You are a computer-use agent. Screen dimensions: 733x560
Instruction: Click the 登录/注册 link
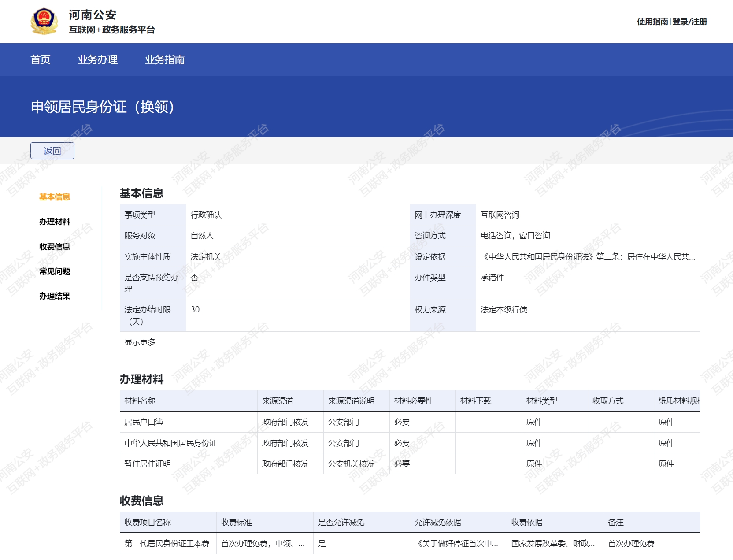(689, 22)
